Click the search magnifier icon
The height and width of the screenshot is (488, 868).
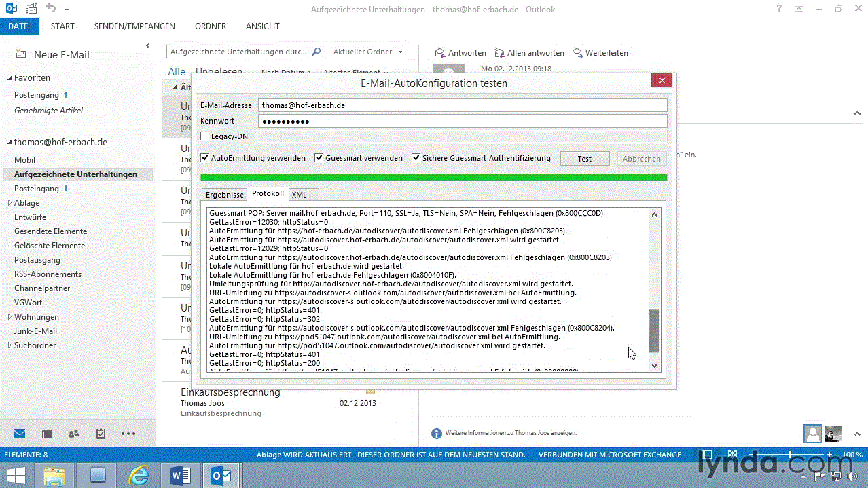tap(316, 52)
